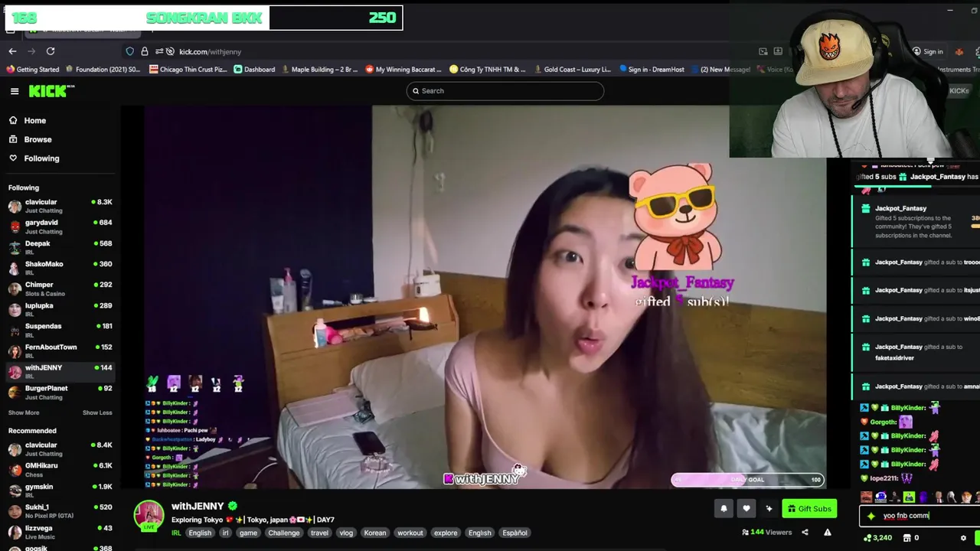The width and height of the screenshot is (980, 551).
Task: Open the My Winning Baccarat bookmark
Action: [403, 69]
